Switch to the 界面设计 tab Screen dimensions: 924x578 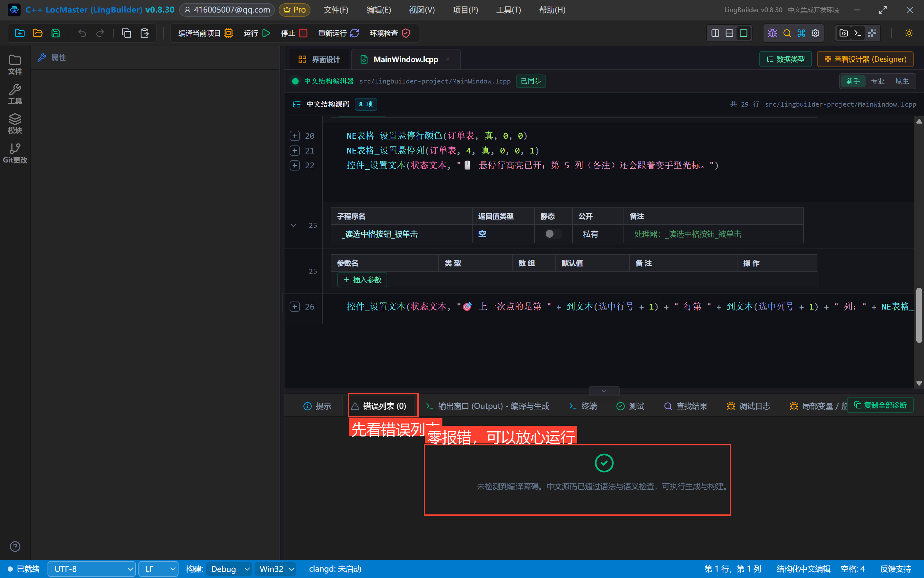(319, 59)
